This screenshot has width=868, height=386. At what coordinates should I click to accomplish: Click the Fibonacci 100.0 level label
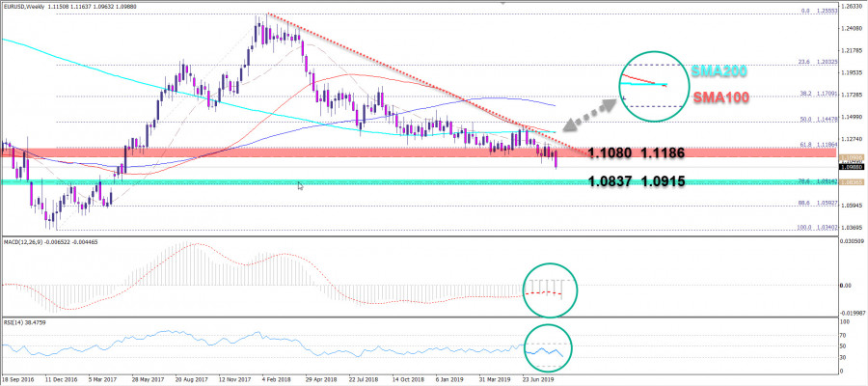(815, 227)
